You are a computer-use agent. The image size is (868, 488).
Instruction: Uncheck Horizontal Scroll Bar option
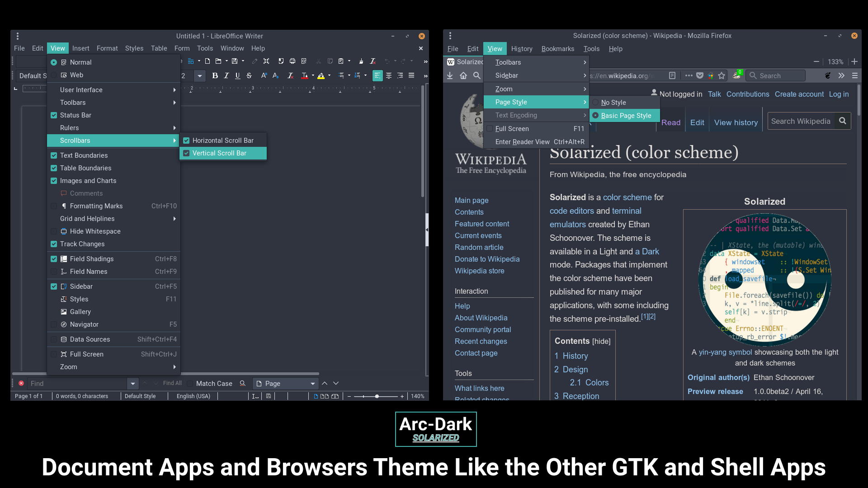186,141
